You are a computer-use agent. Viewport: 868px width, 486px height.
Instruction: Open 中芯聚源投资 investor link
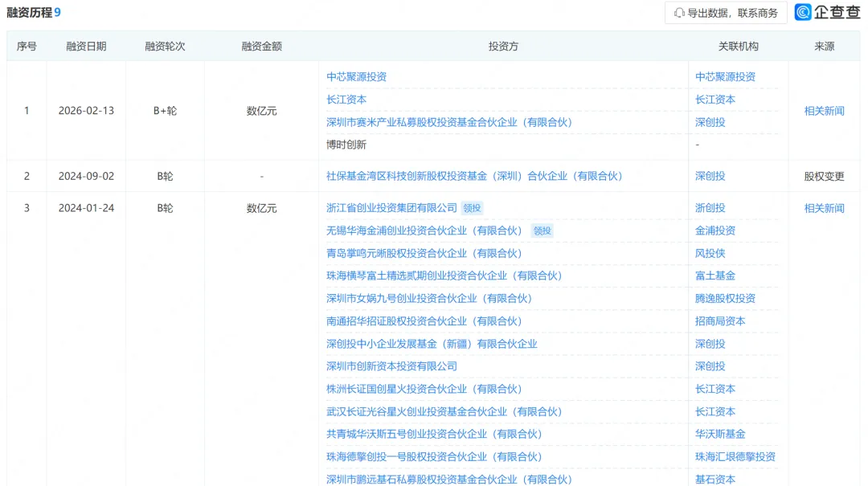356,77
